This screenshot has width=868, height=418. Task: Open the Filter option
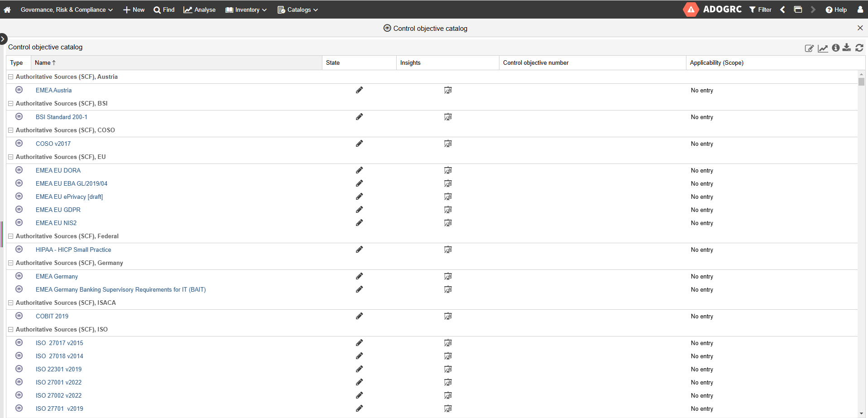[760, 10]
